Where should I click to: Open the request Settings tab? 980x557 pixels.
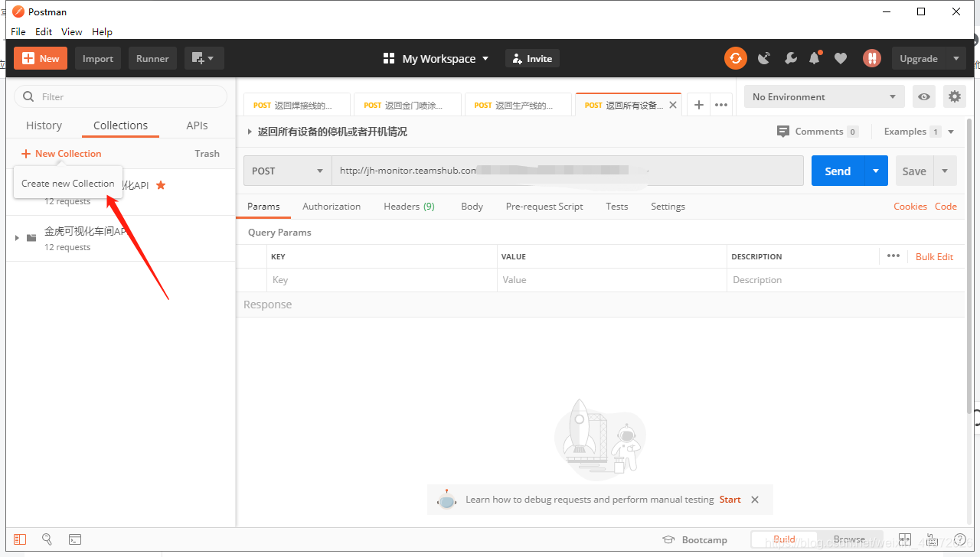point(668,207)
